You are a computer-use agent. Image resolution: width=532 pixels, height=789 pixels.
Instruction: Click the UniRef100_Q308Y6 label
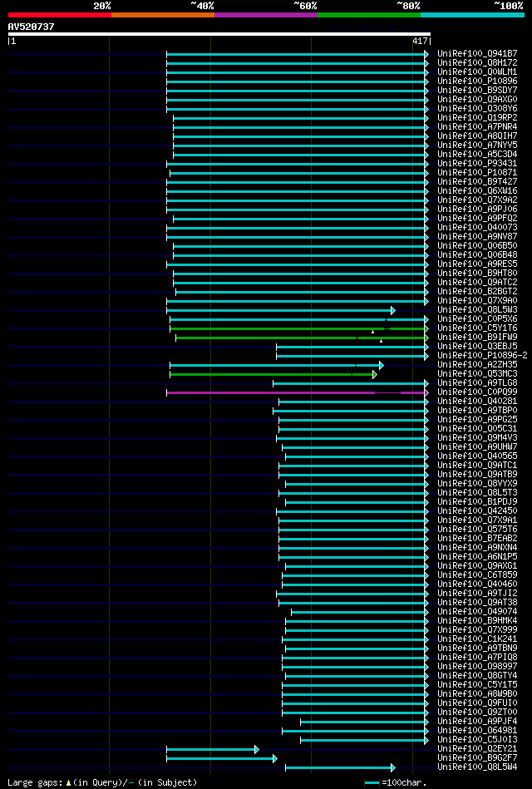477,108
